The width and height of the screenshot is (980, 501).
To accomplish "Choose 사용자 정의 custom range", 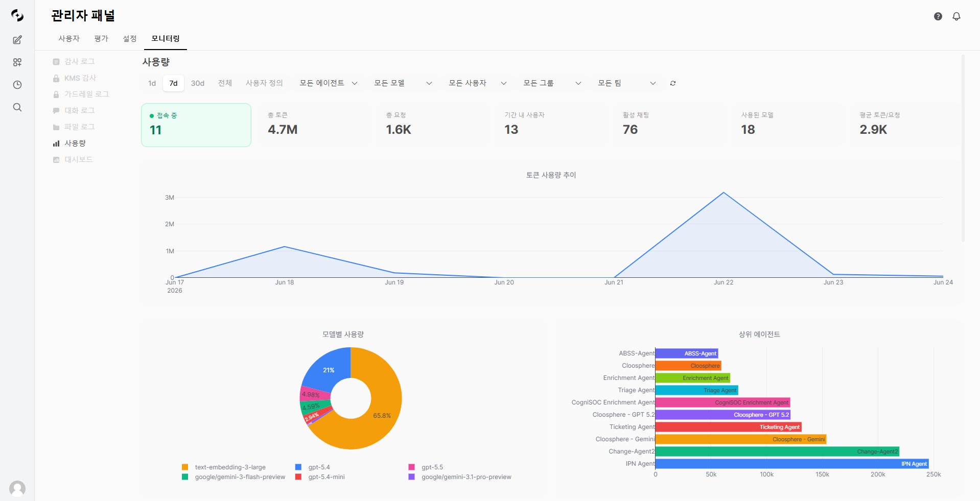I will click(x=264, y=83).
